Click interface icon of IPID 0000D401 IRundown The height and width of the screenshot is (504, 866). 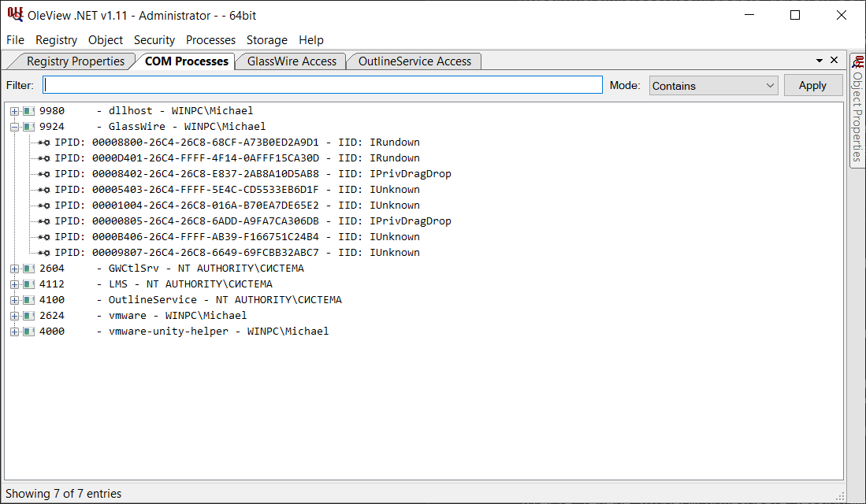(x=44, y=158)
